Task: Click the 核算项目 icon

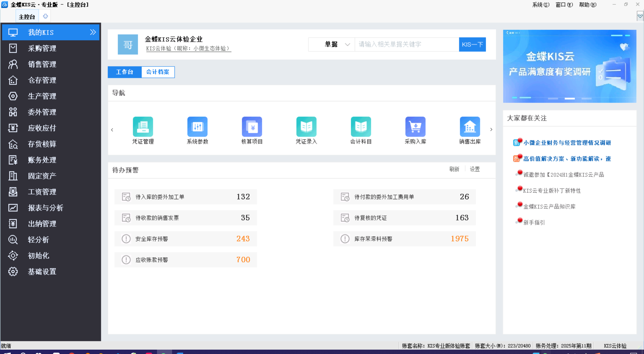Action: click(x=252, y=127)
